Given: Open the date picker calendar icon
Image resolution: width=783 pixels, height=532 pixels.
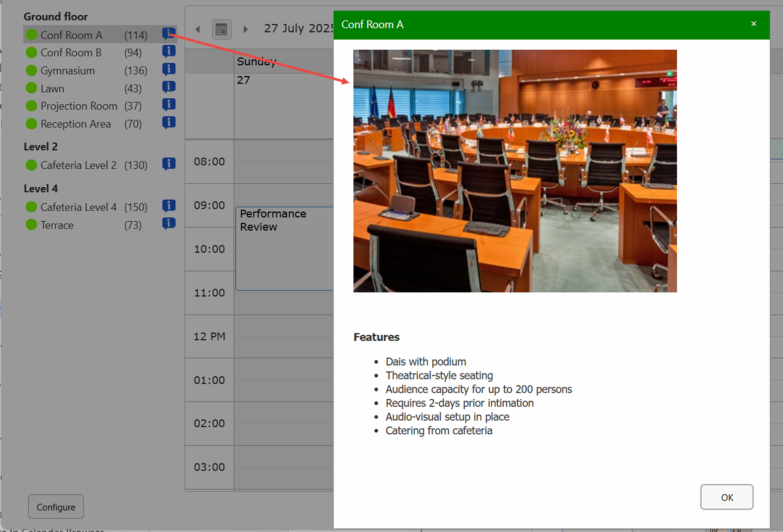Looking at the screenshot, I should 221,29.
